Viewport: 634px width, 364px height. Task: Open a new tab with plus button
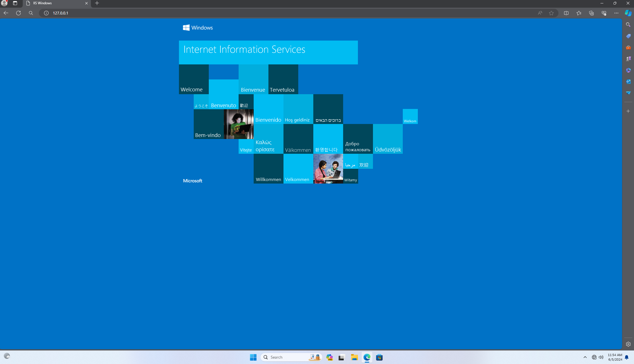(97, 3)
